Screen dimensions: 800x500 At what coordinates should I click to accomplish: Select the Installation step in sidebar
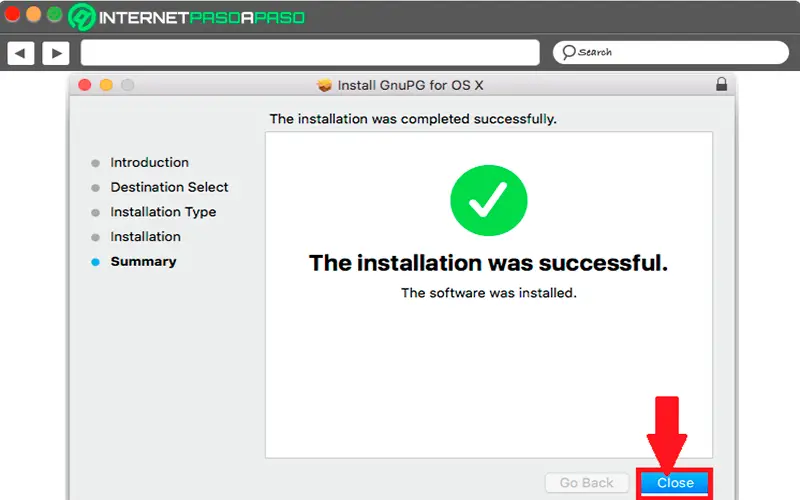click(145, 237)
